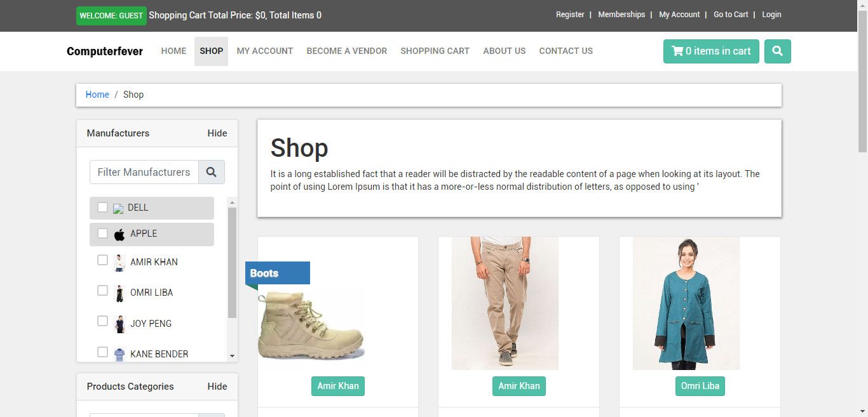
Task: Open MY ACCOUNT in the main menu
Action: coord(265,51)
